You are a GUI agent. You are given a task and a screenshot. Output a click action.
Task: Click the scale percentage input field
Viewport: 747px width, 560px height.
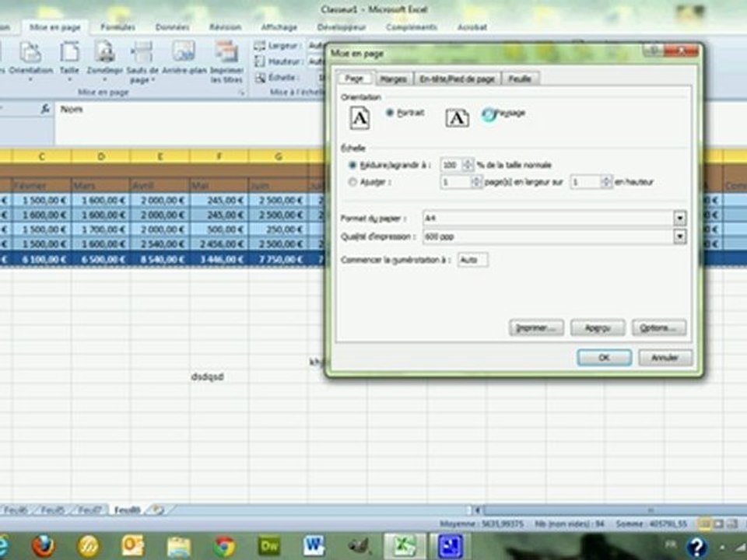click(451, 165)
